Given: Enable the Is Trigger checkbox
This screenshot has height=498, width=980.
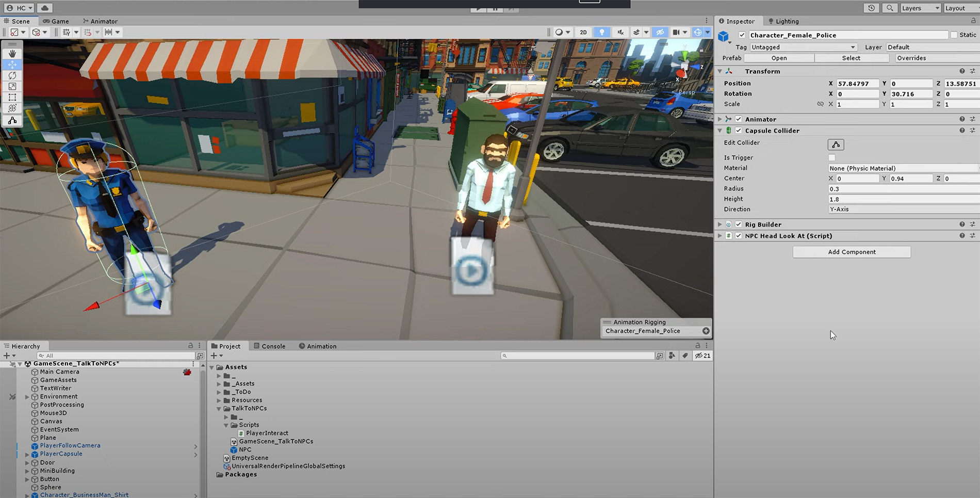Looking at the screenshot, I should (x=831, y=158).
